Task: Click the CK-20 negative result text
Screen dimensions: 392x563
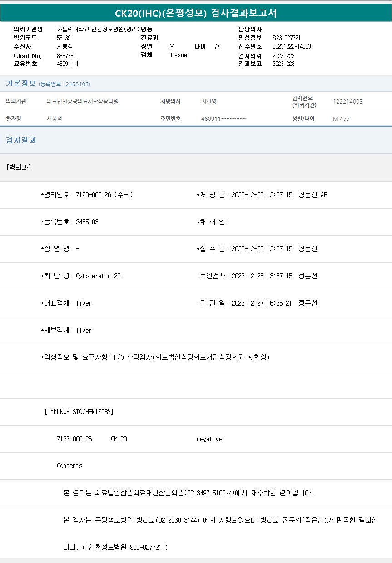Action: point(209,439)
